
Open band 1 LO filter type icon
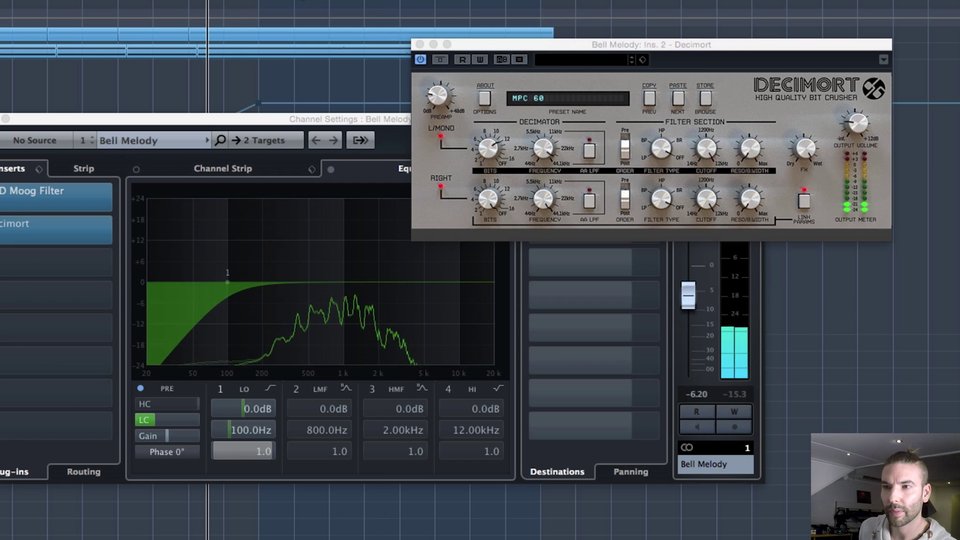pyautogui.click(x=270, y=388)
